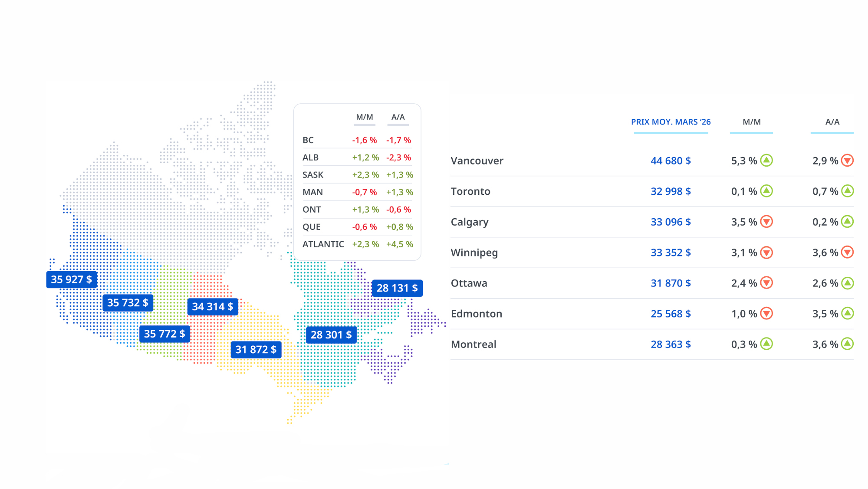This screenshot has width=868, height=489.
Task: Click the 34 314 $ map price label
Action: click(x=213, y=307)
